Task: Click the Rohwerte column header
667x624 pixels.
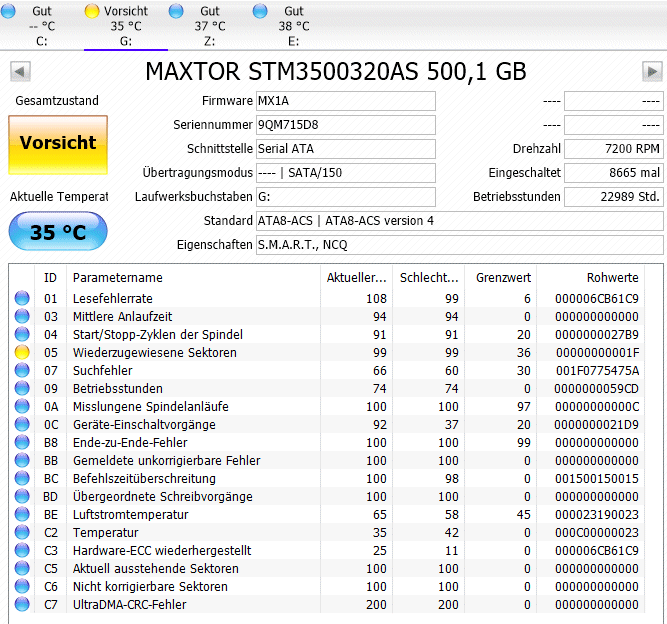Action: 590,277
